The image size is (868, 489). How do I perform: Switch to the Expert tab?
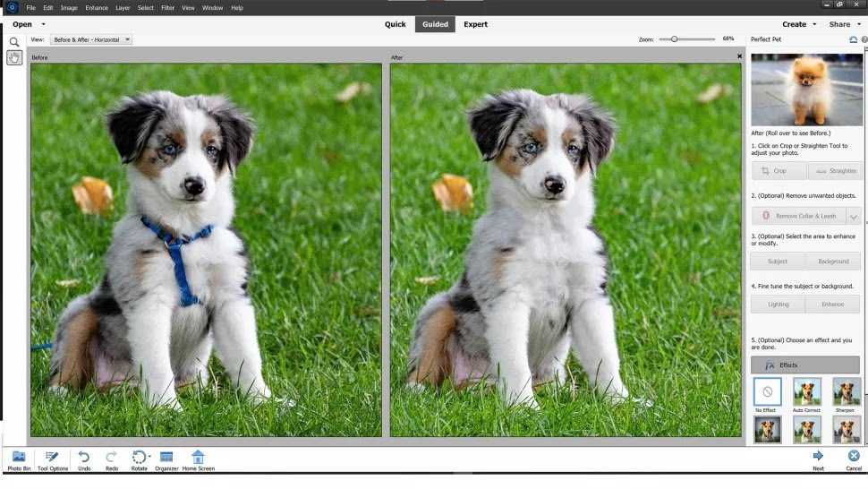point(475,24)
